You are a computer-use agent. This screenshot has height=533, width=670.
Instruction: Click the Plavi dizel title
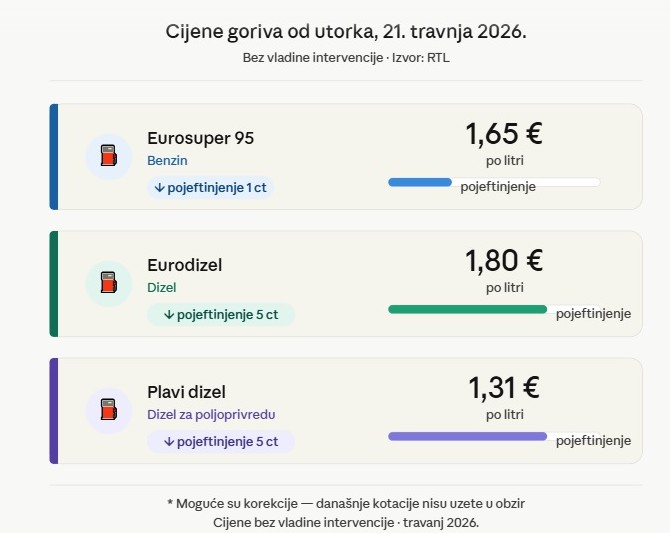tap(186, 392)
